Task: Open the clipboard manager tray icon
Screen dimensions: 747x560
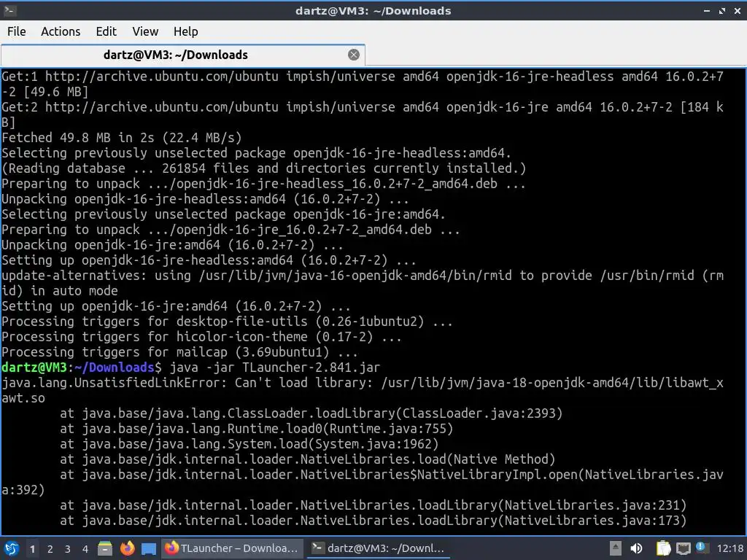Action: click(663, 548)
